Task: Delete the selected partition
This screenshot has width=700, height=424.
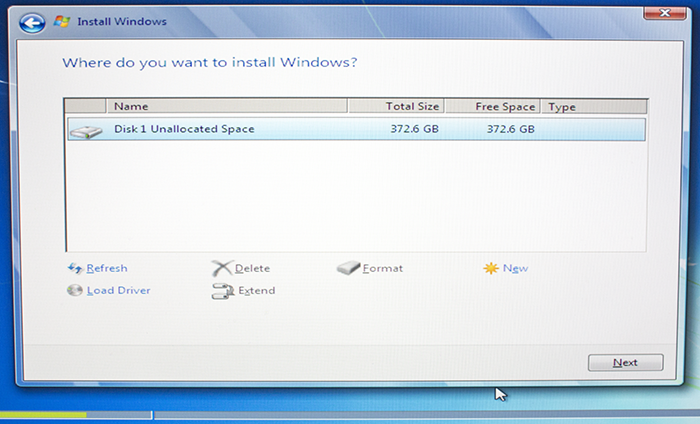Action: coord(252,268)
